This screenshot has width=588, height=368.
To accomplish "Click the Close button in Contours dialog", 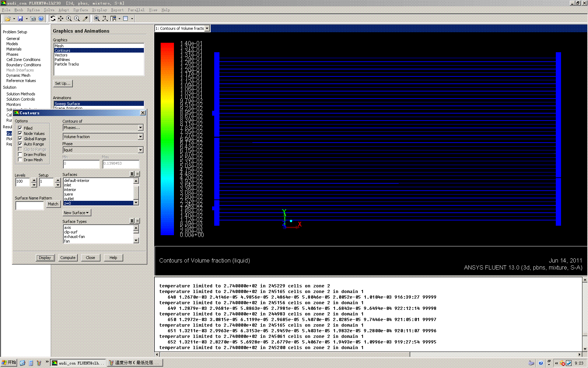I will (x=90, y=258).
